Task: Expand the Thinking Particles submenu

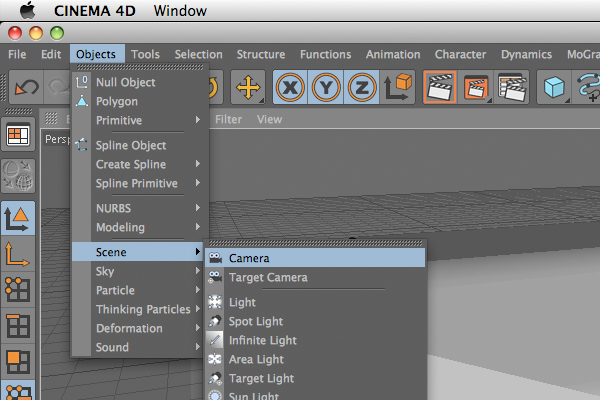Action: [138, 309]
